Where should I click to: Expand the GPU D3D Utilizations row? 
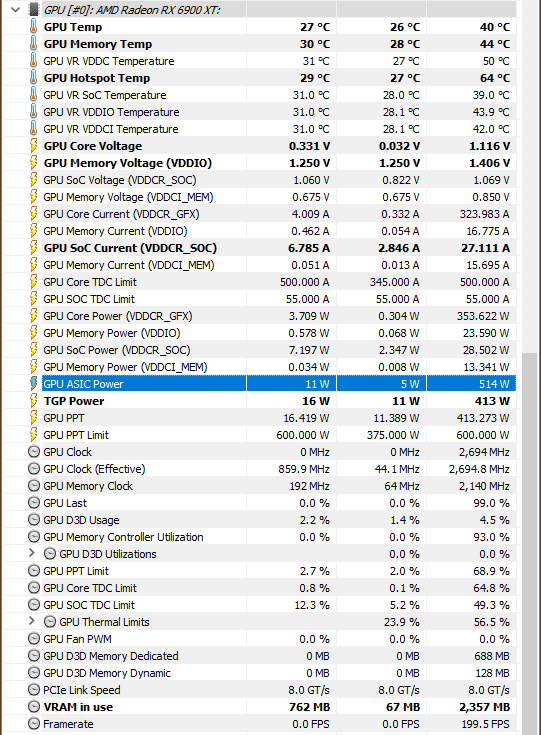[32, 554]
